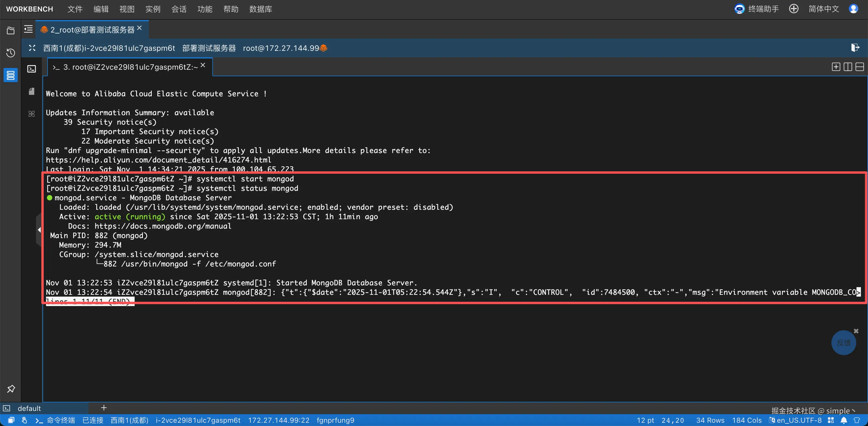
Task: Click 部署测试服务器 in the connection bar
Action: point(209,48)
